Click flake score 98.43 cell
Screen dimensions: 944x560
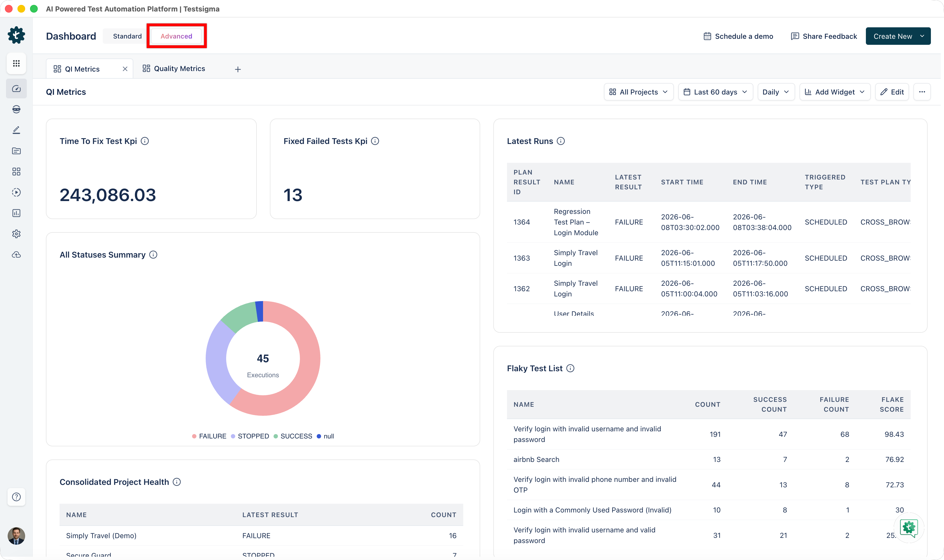[894, 435]
